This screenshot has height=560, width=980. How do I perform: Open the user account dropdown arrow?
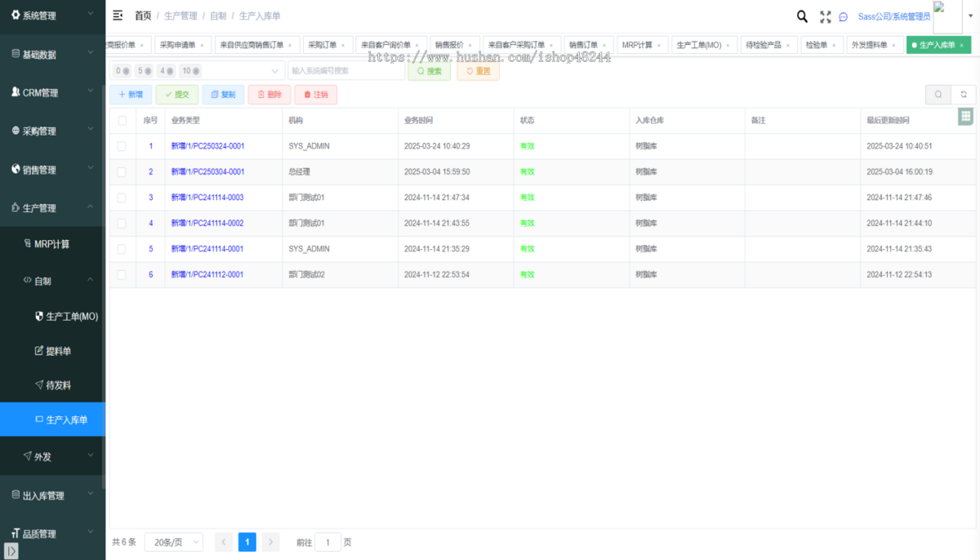970,16
